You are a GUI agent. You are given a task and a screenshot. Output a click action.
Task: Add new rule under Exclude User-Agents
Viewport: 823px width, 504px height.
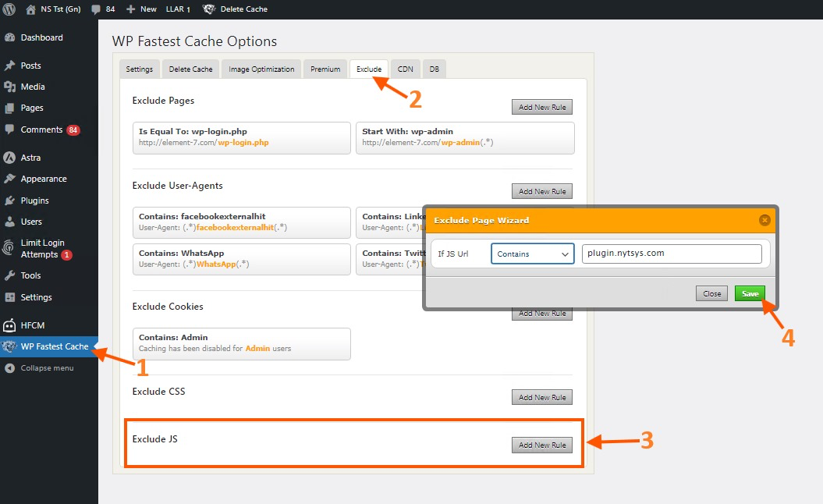coord(542,192)
